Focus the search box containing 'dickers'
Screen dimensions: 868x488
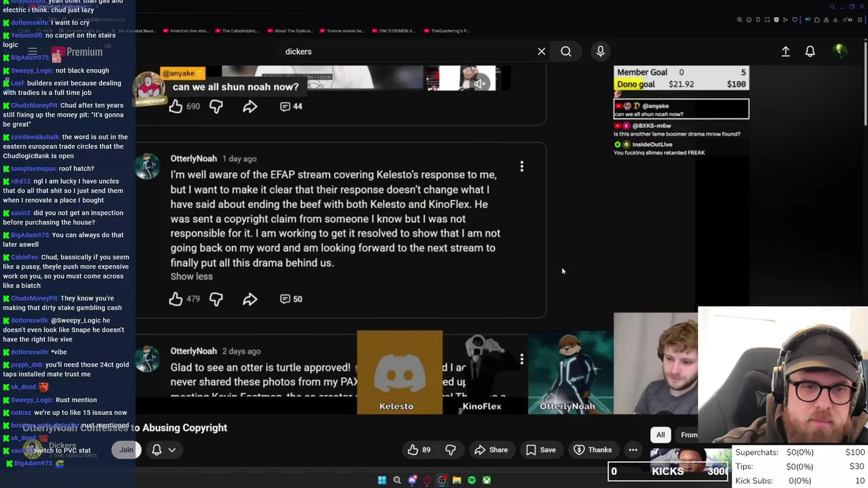pyautogui.click(x=407, y=52)
